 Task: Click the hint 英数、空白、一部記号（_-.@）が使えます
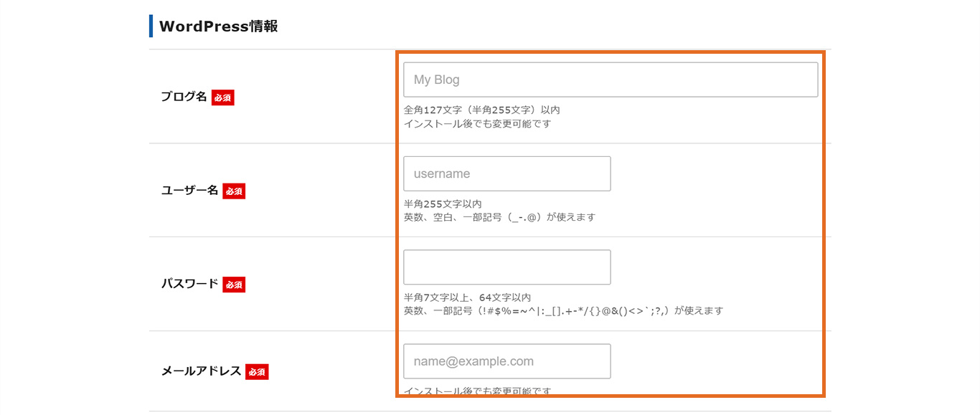coord(499,217)
